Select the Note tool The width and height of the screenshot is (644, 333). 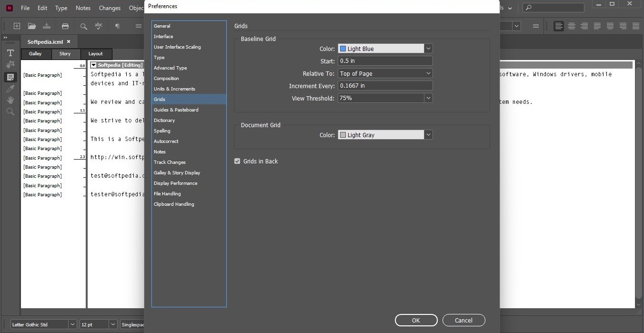point(10,77)
